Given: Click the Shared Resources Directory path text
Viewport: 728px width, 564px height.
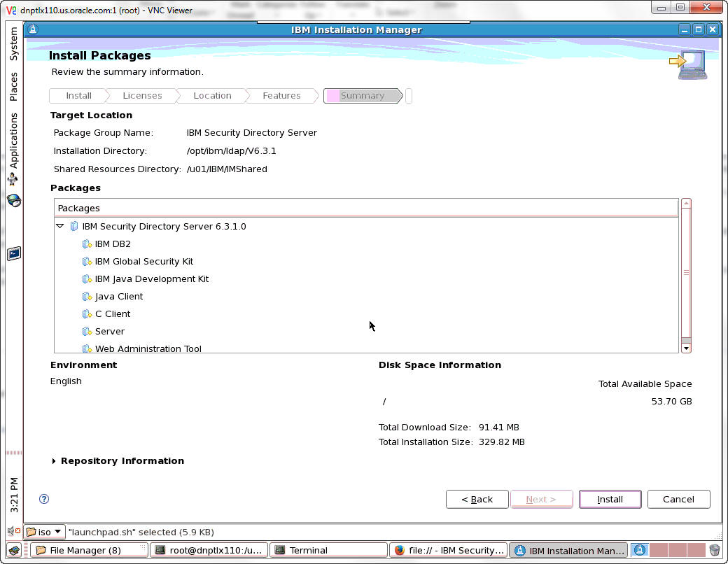Looking at the screenshot, I should 227,169.
